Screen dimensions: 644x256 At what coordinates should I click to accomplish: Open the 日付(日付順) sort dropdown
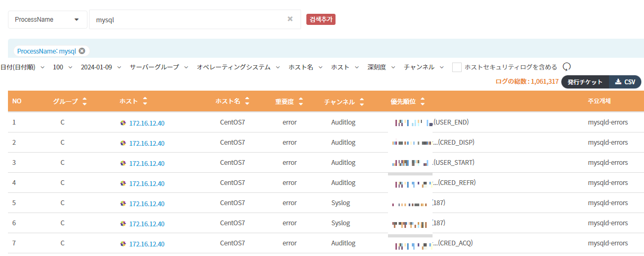pyautogui.click(x=22, y=67)
